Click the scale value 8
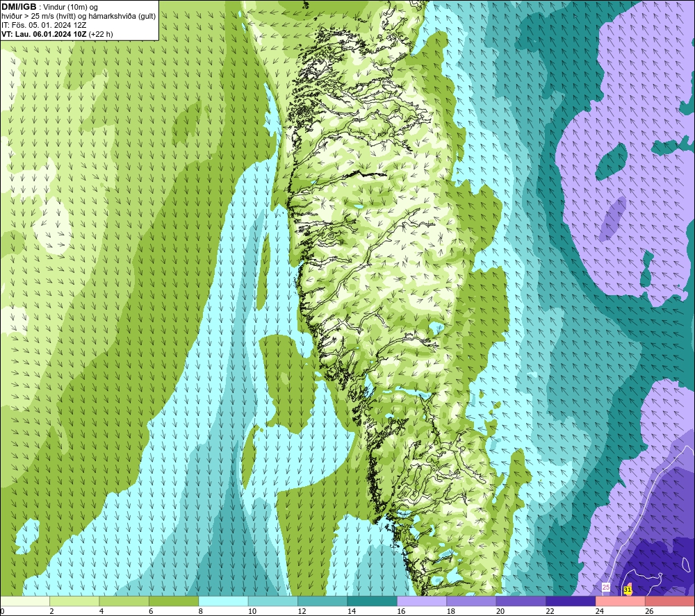The image size is (695, 616). click(201, 611)
